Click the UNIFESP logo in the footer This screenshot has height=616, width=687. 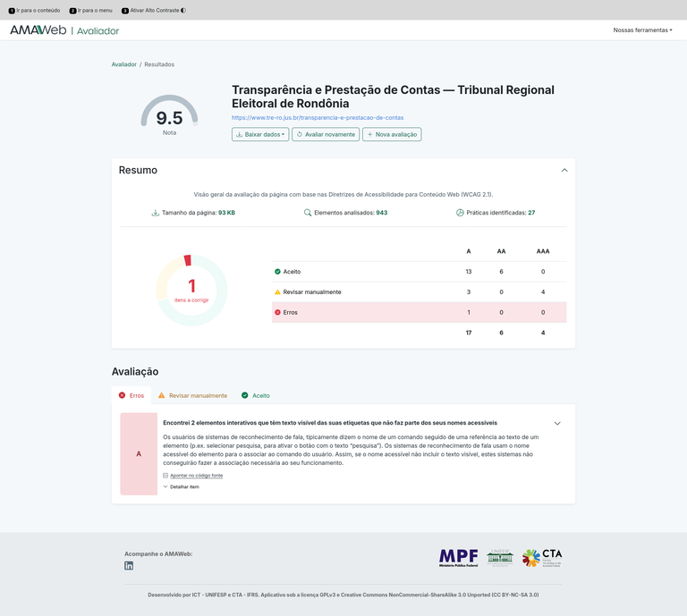point(500,558)
